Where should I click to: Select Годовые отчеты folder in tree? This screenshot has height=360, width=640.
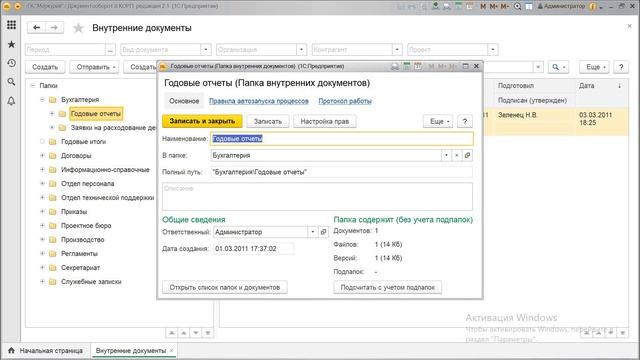click(96, 113)
